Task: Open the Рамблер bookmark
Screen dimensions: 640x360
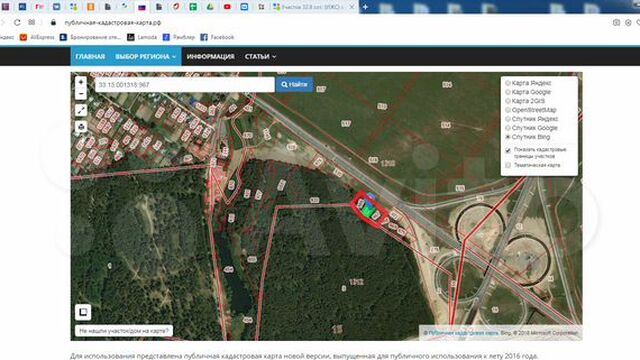Action: [x=179, y=37]
